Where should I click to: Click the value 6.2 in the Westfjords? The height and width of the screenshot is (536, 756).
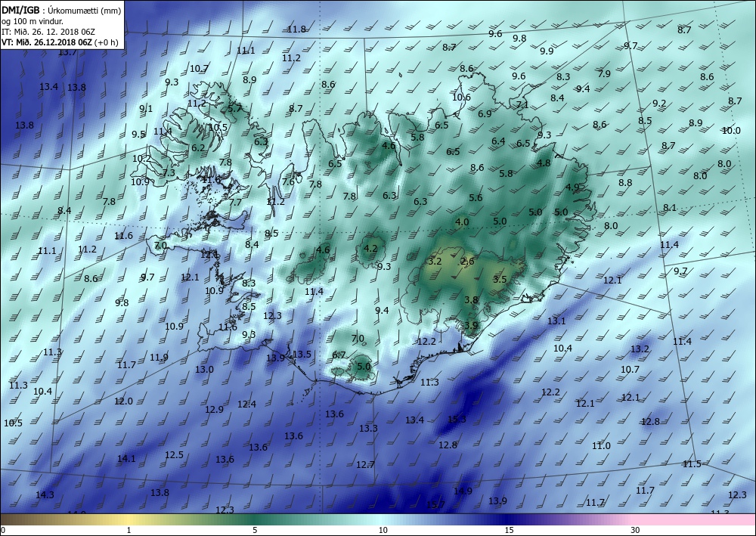tap(198, 148)
